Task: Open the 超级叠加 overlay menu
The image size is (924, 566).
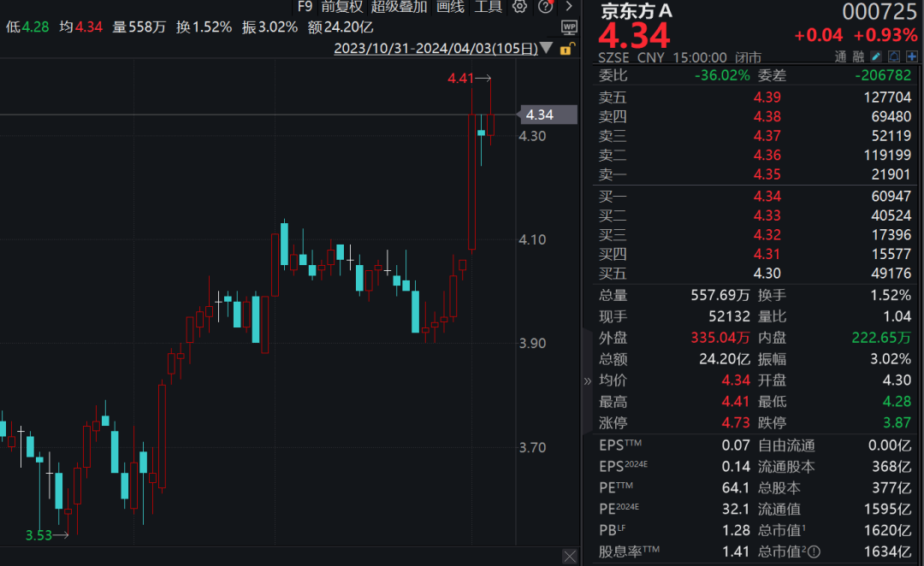Action: (399, 7)
